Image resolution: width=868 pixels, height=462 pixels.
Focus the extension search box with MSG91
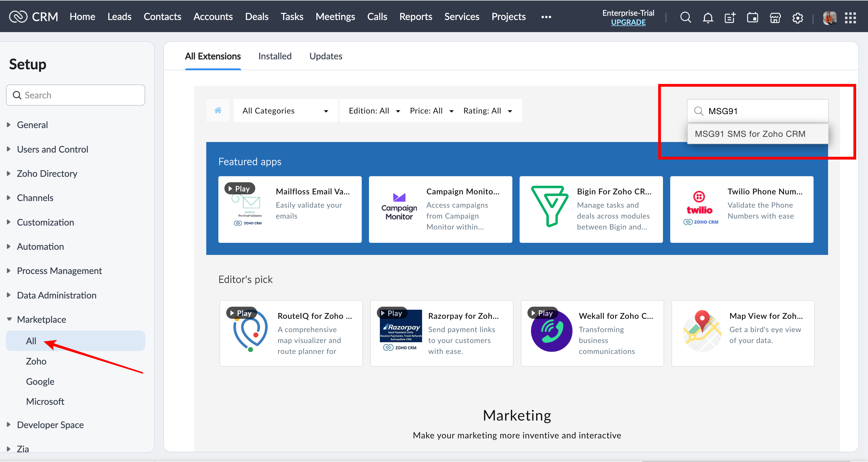pos(758,111)
